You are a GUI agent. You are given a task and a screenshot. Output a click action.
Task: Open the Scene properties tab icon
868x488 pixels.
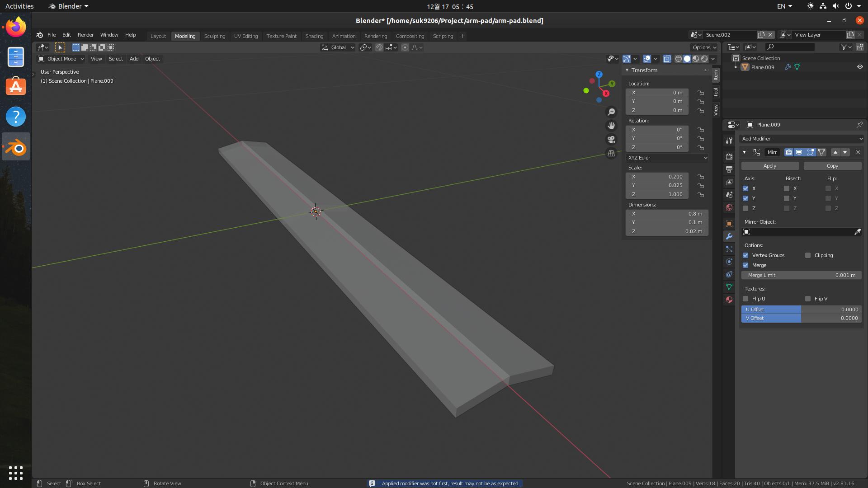729,194
